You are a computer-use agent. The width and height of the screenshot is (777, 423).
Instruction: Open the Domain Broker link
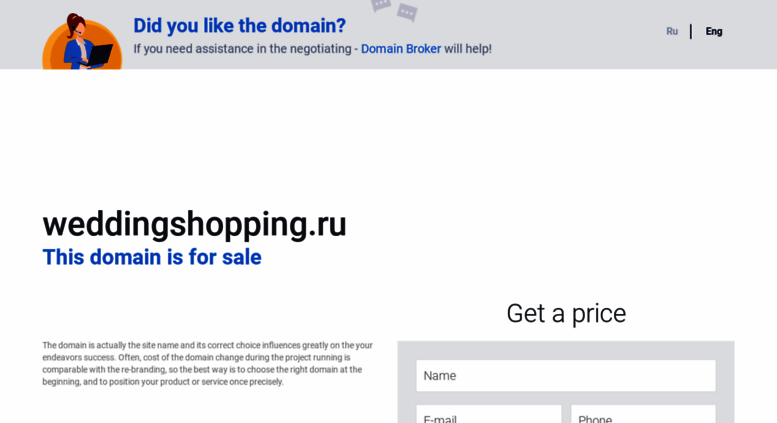(x=400, y=49)
